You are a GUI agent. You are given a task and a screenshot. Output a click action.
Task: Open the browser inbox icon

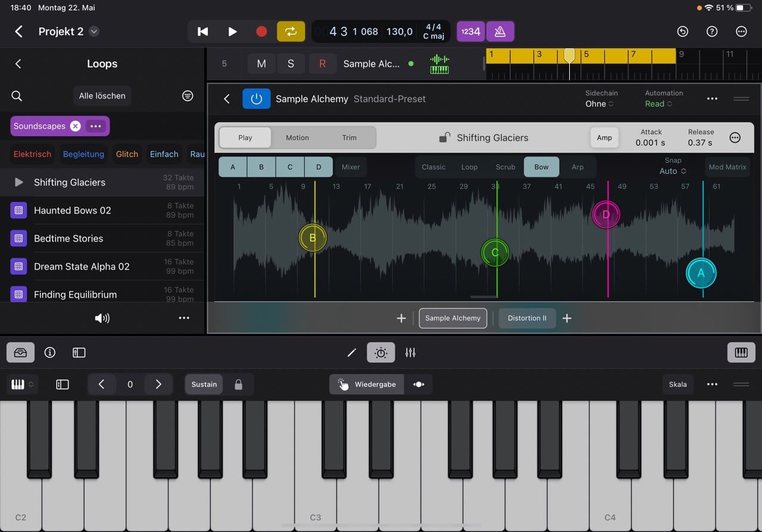point(20,353)
